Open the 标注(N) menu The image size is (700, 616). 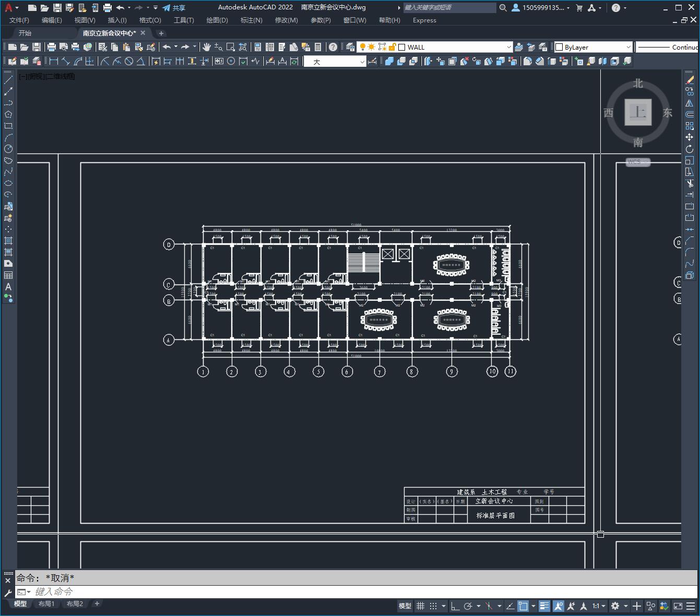(x=251, y=20)
